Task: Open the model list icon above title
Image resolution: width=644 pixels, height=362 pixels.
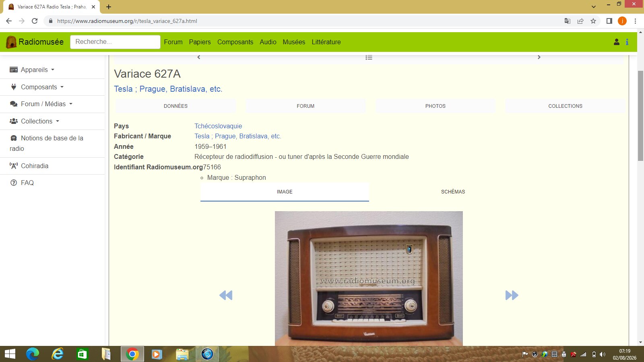Action: pyautogui.click(x=369, y=58)
